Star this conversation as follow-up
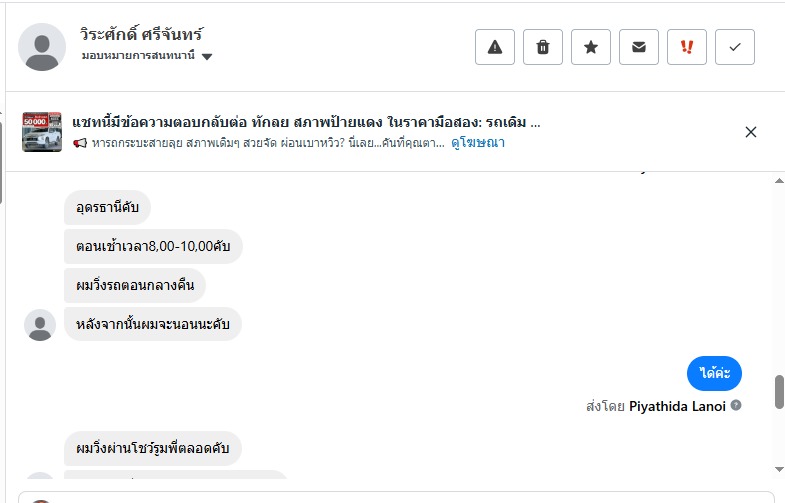 point(591,47)
